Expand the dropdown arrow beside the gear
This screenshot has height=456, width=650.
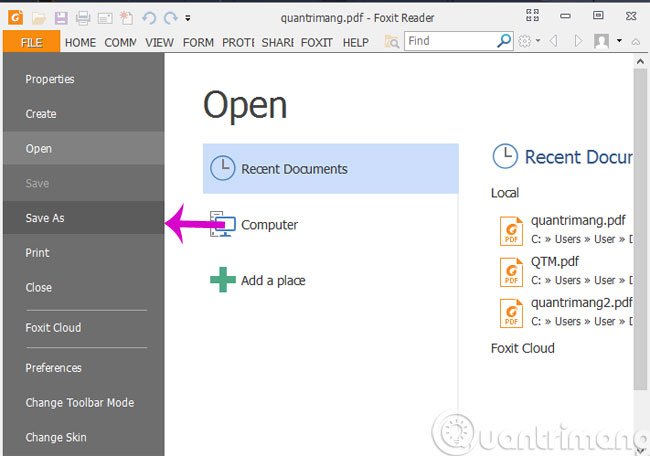click(538, 41)
